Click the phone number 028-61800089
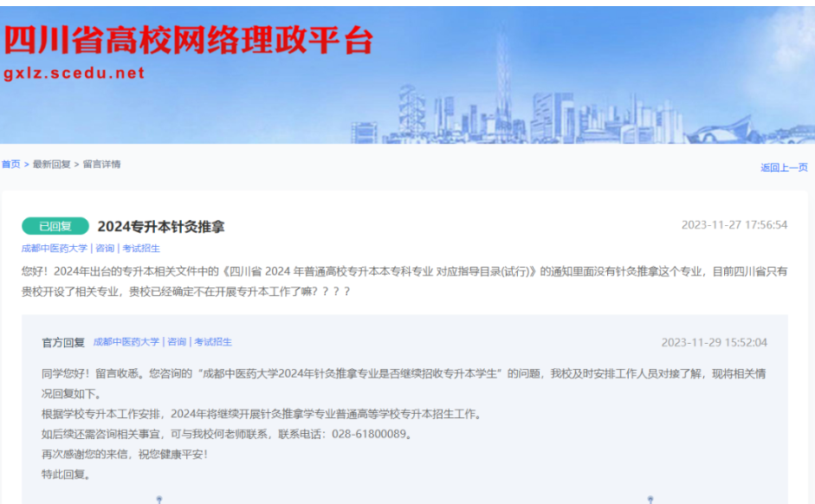815x504 pixels. pyautogui.click(x=369, y=434)
